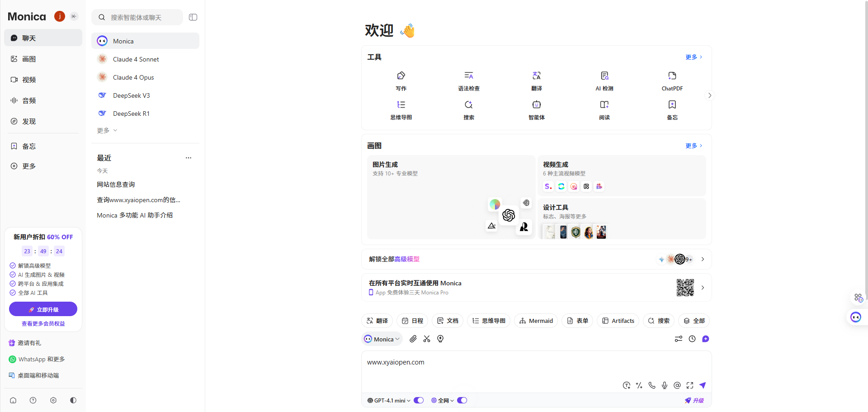Click the scissors screenshot icon
Viewport: 868px width, 412px height.
427,339
